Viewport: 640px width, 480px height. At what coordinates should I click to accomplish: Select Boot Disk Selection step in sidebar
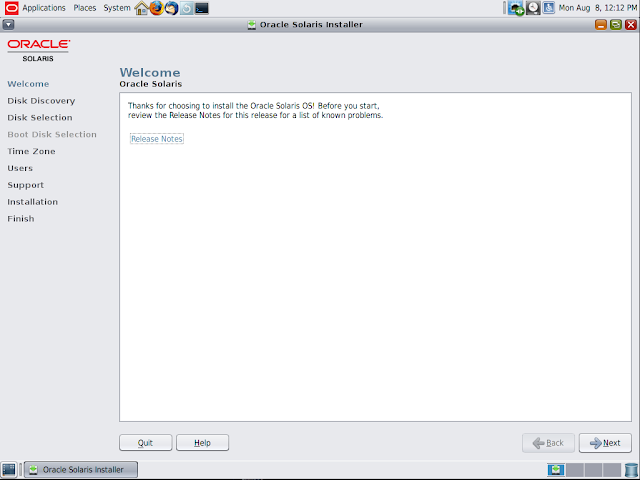tap(52, 134)
